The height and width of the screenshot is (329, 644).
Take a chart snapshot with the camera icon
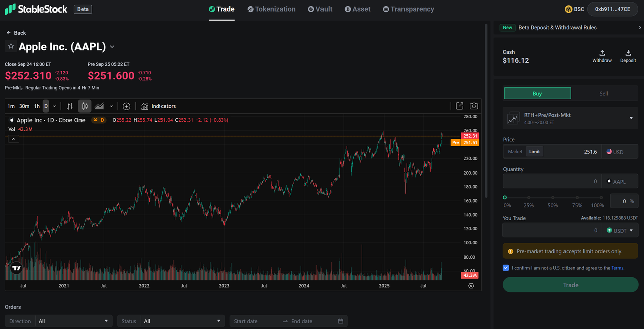(x=473, y=106)
